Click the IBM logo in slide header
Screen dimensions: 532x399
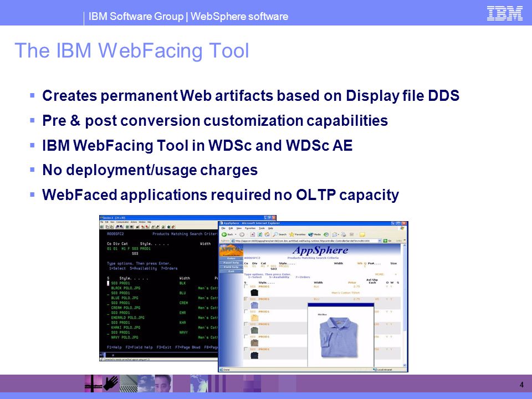504,13
